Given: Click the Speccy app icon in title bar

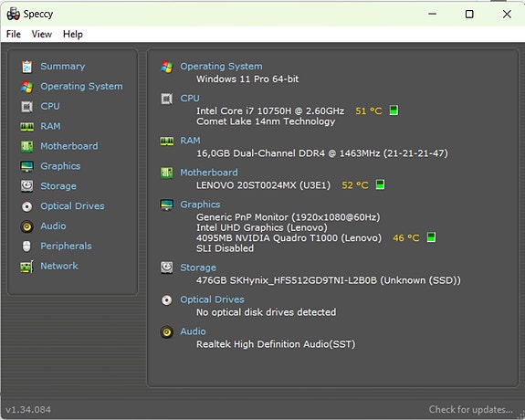Looking at the screenshot, I should pos(14,14).
